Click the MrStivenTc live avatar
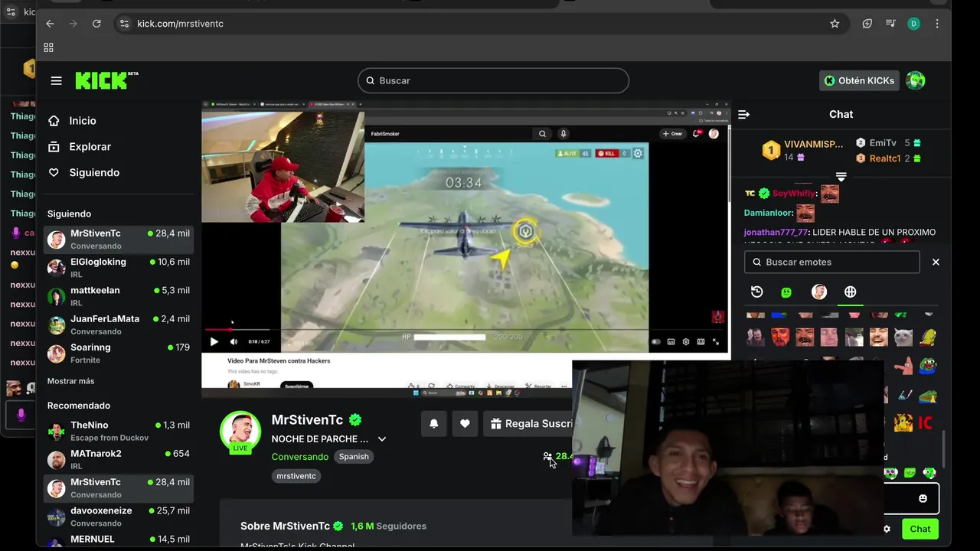Viewport: 980px width, 551px height. coord(240,432)
